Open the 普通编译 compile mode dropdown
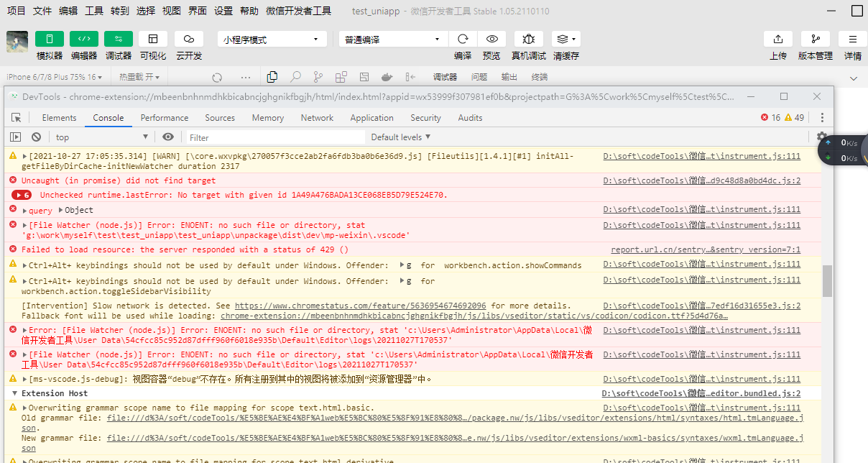 point(393,40)
